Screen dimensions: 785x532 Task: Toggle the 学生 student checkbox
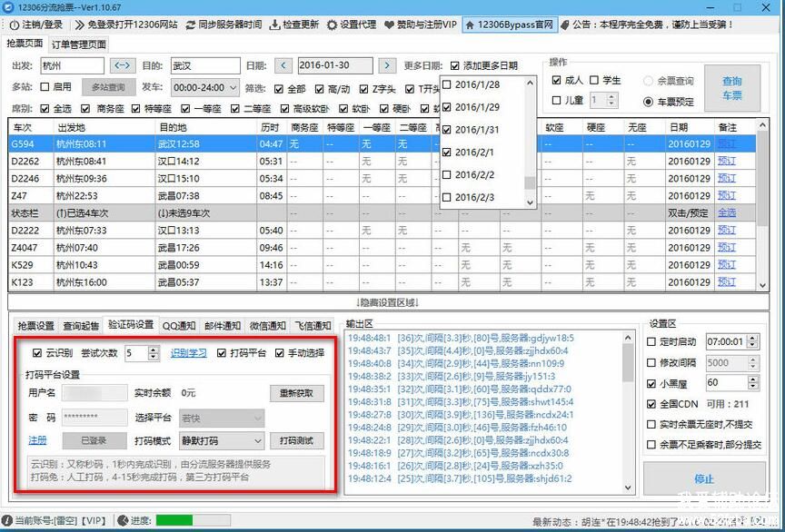point(594,80)
